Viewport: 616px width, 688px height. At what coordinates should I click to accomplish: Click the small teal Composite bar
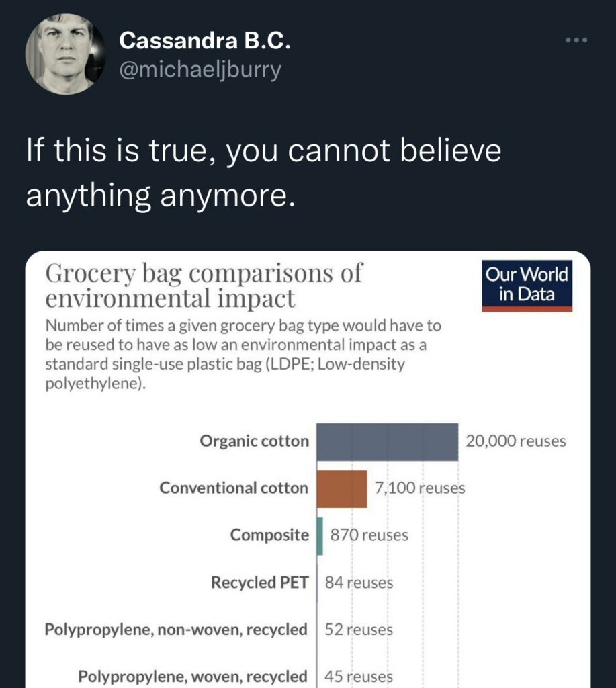pos(320,535)
